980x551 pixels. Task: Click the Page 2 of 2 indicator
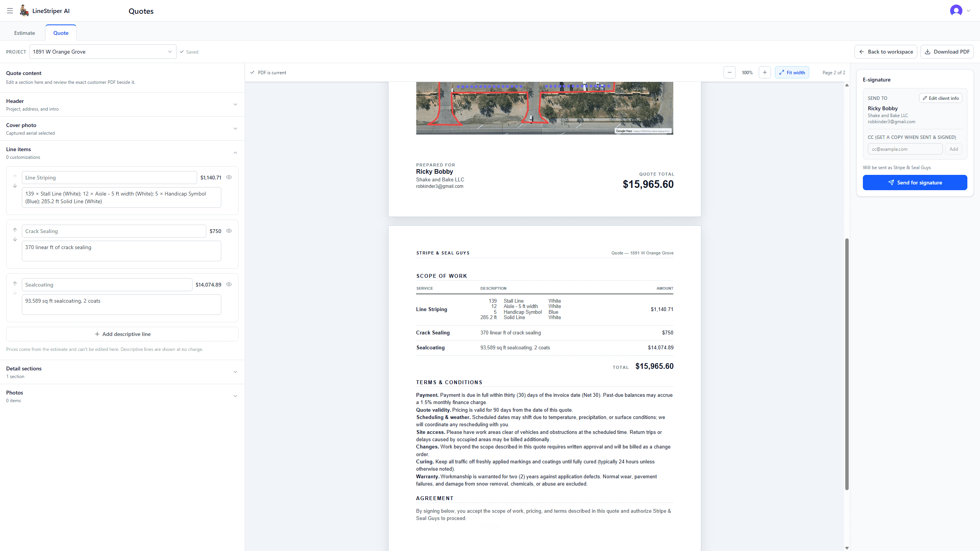pos(833,73)
